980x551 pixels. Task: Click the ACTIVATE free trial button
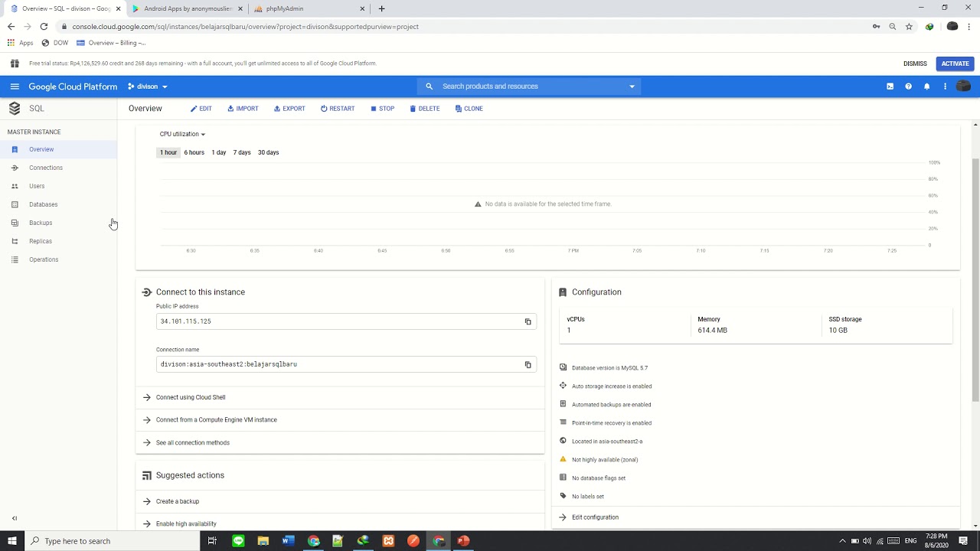[x=955, y=64]
